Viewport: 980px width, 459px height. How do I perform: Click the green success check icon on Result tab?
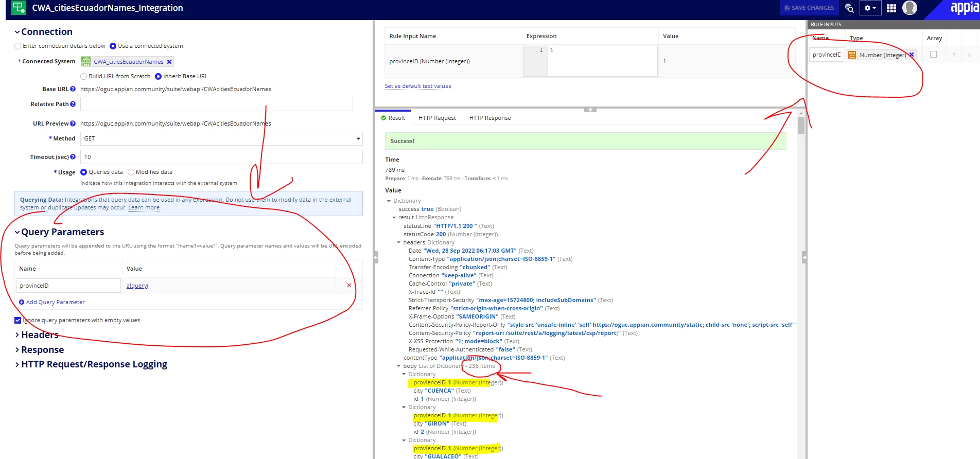(383, 118)
